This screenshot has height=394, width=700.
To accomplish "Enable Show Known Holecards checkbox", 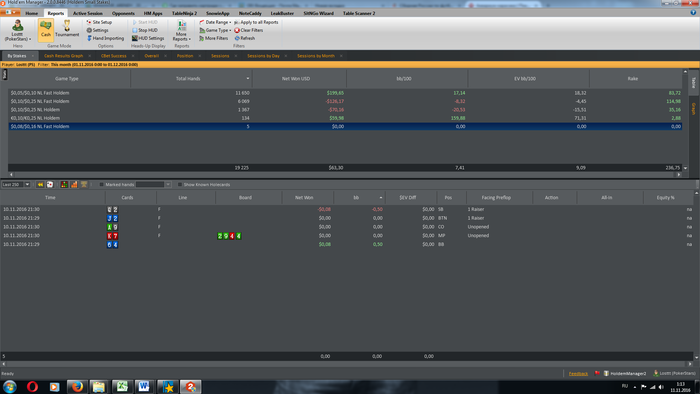I will [180, 184].
